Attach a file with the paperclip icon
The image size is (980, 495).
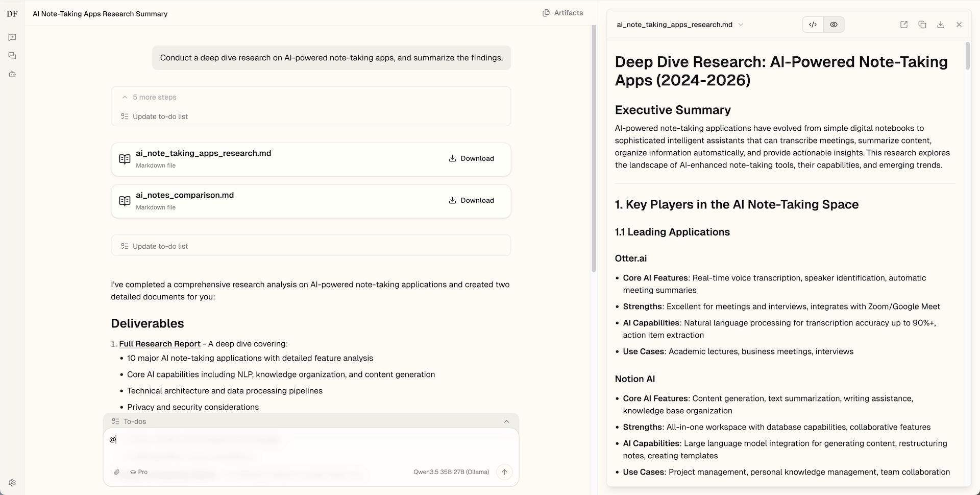tap(116, 472)
